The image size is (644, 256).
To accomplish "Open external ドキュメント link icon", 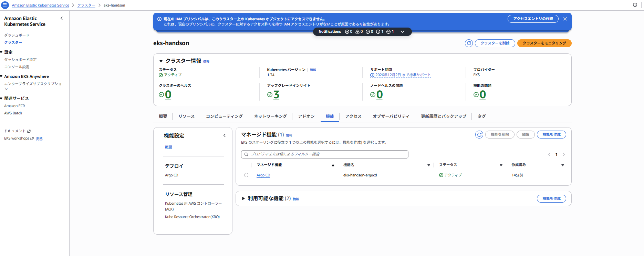I will [29, 131].
